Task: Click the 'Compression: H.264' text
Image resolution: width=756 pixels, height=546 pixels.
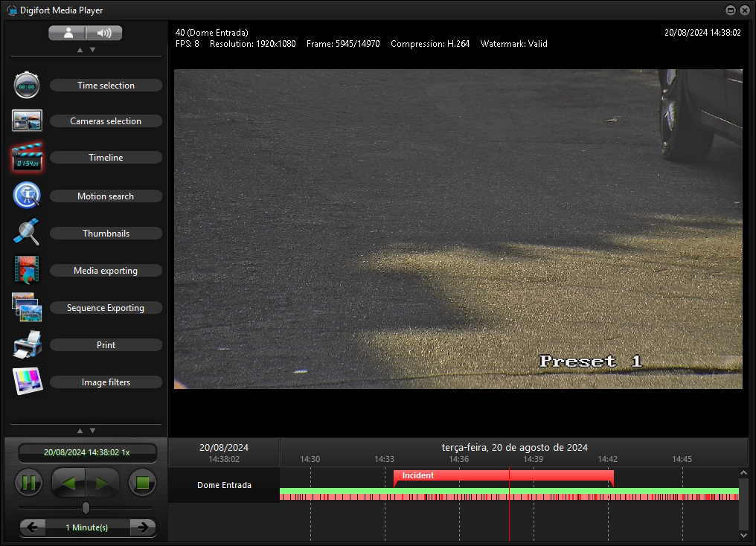Action: click(430, 44)
